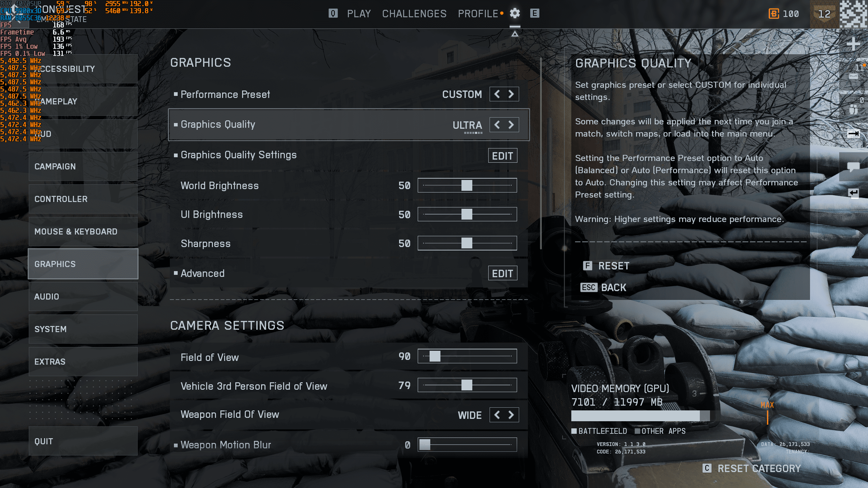This screenshot has height=488, width=868.
Task: Open the chat speech bubble icon
Action: (x=853, y=167)
